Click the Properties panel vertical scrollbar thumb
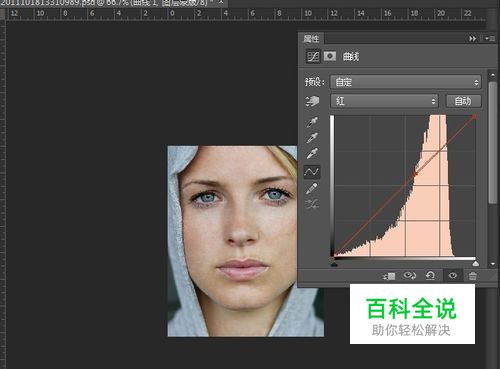 [493, 143]
